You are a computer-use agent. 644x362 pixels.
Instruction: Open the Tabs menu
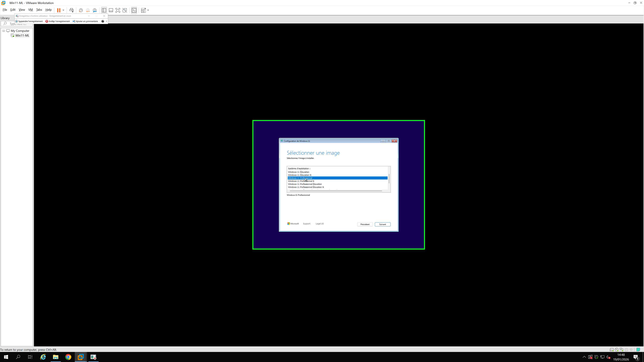[x=39, y=10]
